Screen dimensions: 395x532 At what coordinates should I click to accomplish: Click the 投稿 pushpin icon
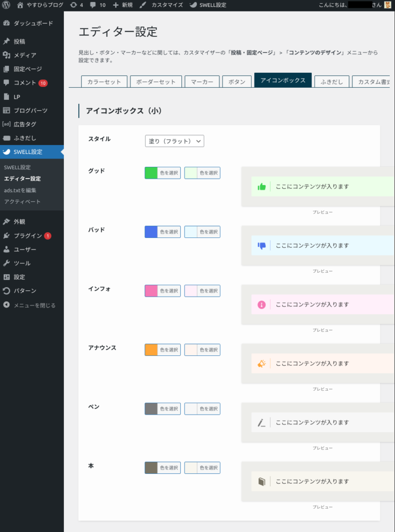click(6, 42)
